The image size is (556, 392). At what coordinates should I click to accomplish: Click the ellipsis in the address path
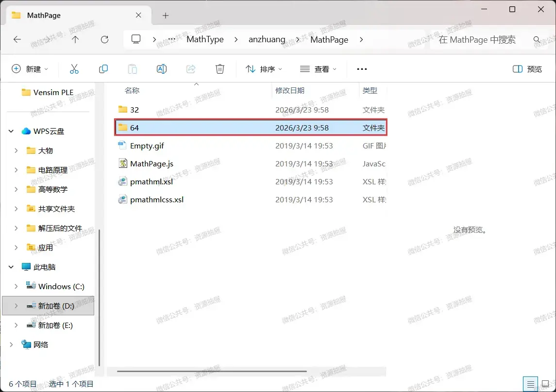point(171,39)
